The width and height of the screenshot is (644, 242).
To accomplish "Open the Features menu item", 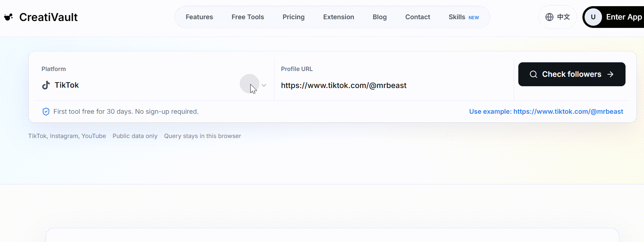I will tap(199, 17).
